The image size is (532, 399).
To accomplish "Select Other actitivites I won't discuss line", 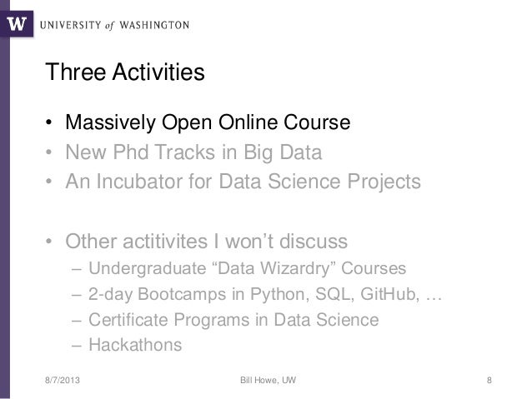I will 206,242.
